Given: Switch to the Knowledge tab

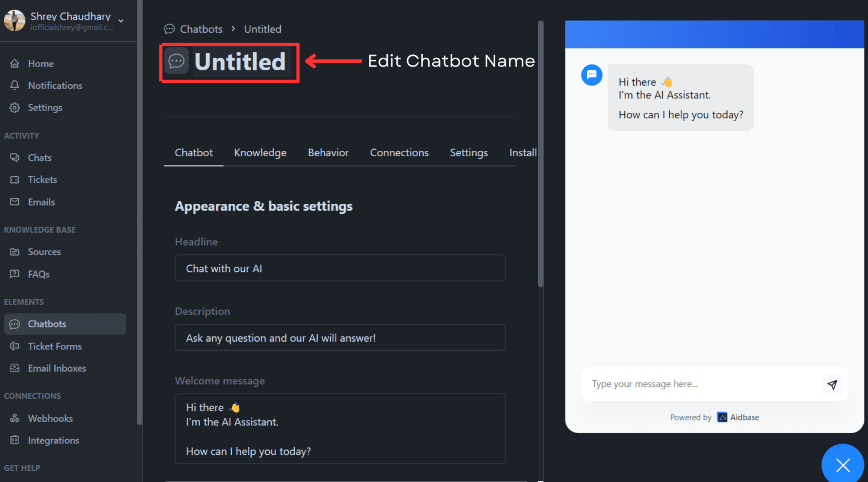Looking at the screenshot, I should (260, 152).
